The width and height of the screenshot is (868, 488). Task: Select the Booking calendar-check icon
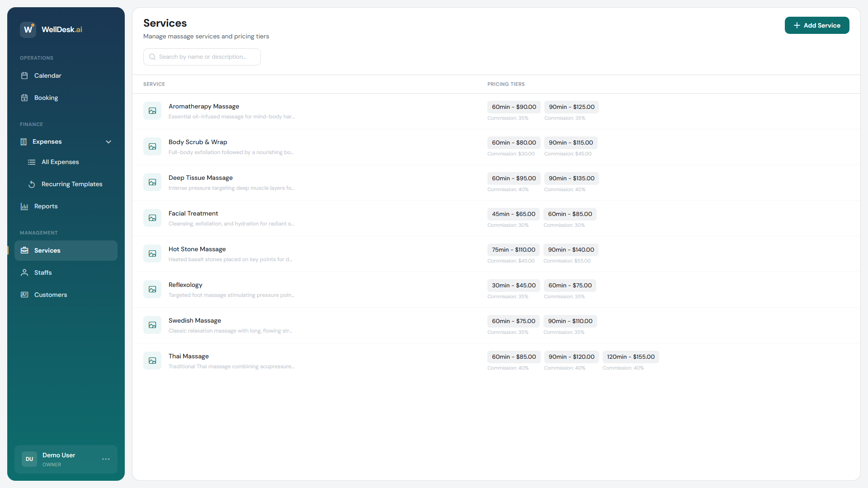coord(24,98)
